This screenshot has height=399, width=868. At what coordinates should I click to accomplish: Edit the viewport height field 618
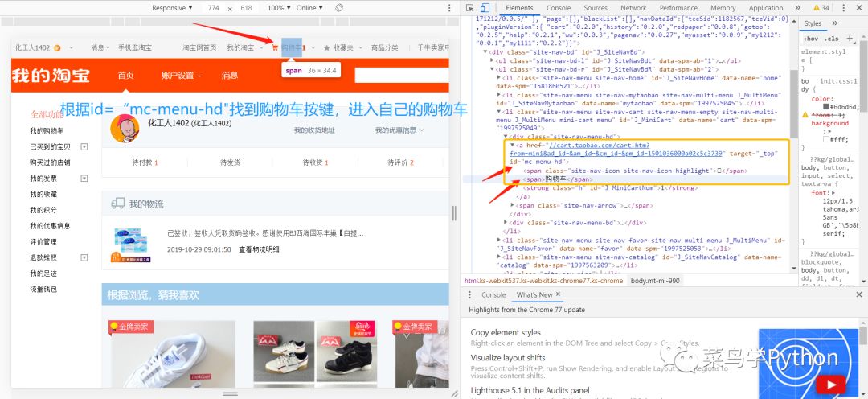point(247,8)
